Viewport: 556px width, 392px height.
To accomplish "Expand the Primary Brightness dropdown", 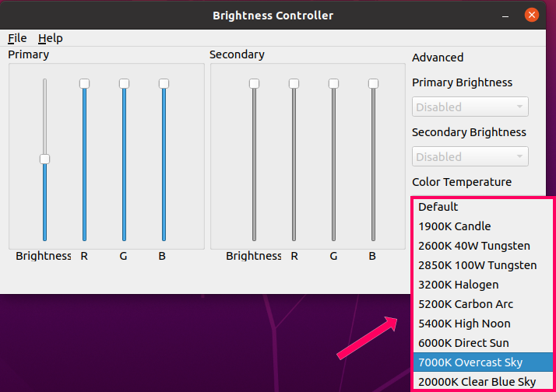I will tap(470, 107).
